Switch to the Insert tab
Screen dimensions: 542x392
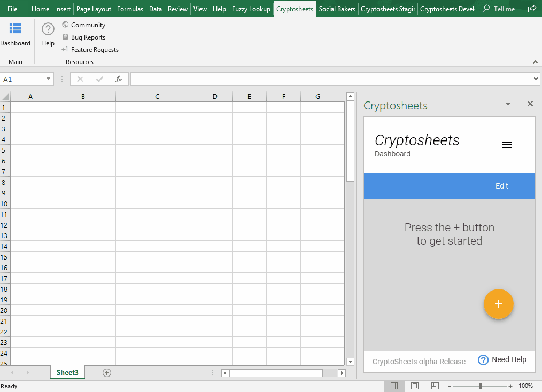[x=63, y=9]
